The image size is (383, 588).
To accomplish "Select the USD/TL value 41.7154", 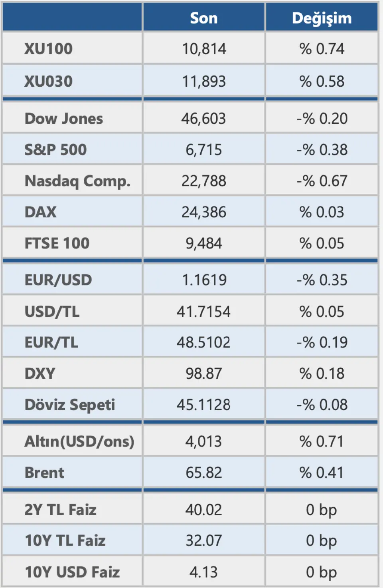I will 203,312.
